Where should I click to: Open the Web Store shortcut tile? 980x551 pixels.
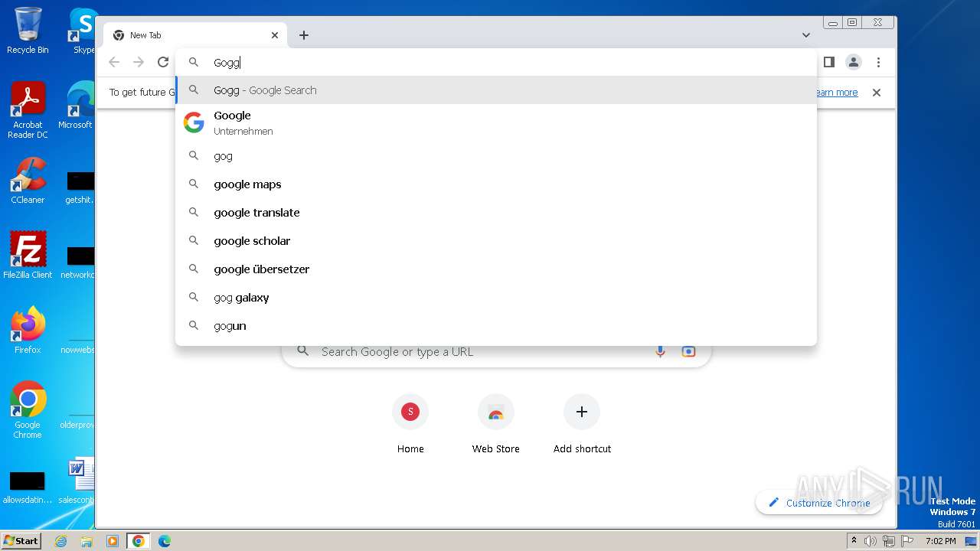tap(496, 425)
